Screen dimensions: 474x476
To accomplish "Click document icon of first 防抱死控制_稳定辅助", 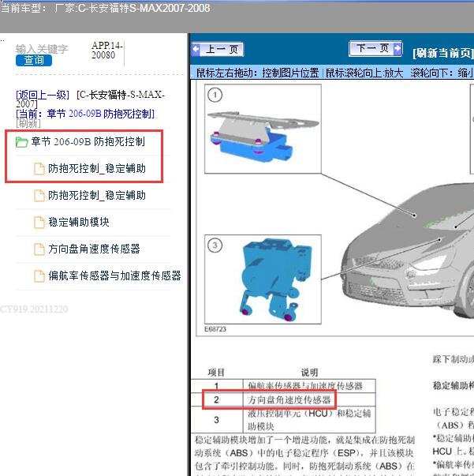I will 39,168.
